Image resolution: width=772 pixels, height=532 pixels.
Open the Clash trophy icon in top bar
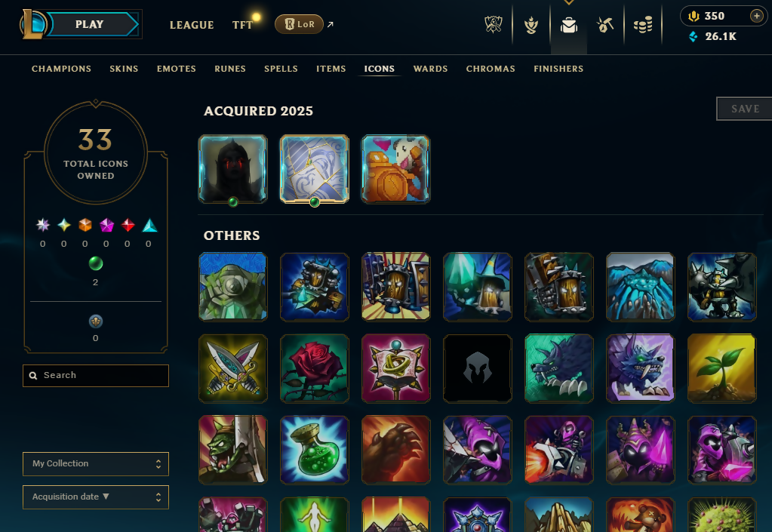[x=494, y=25]
